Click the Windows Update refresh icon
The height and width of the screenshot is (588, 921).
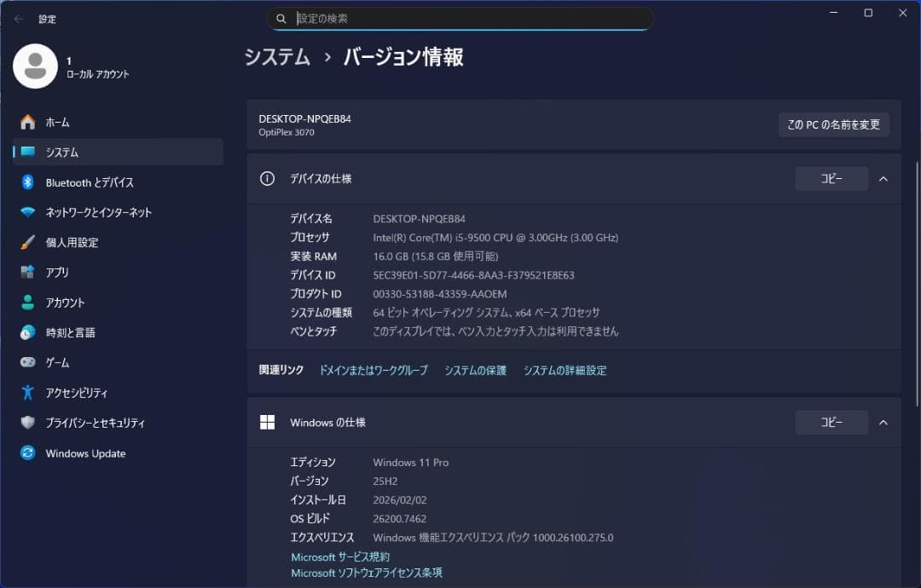(27, 453)
